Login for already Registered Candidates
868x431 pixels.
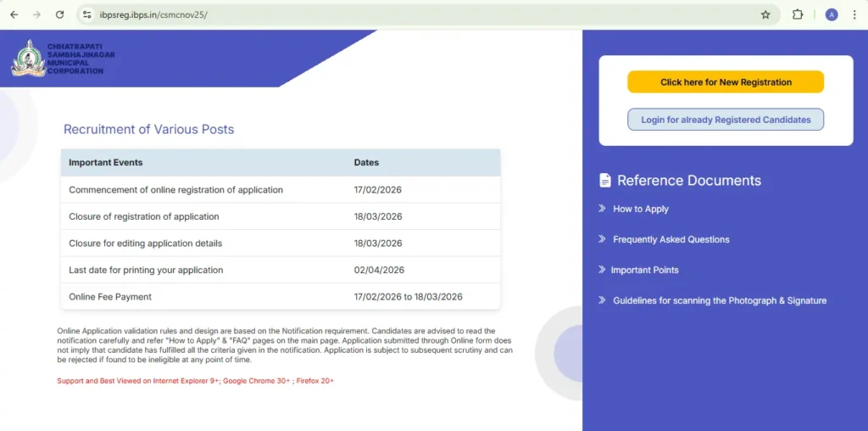pyautogui.click(x=726, y=120)
